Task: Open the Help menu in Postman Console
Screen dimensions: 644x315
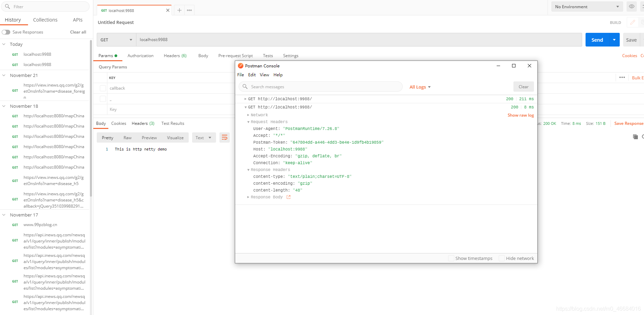Action: coord(278,75)
